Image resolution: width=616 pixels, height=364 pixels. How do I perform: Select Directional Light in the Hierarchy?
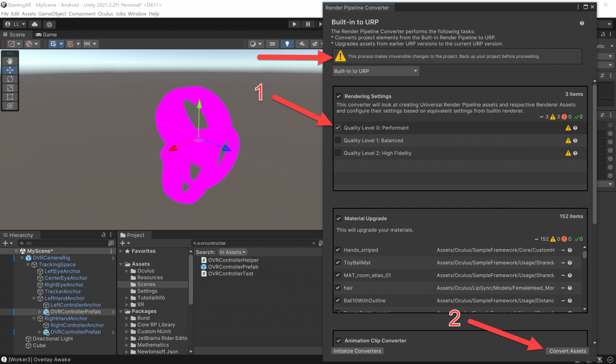coord(53,339)
